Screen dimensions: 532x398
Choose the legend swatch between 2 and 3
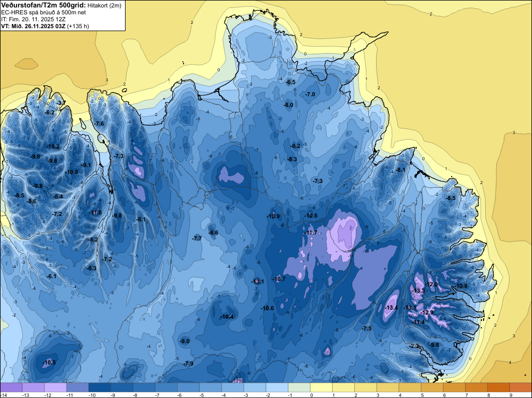(366, 387)
